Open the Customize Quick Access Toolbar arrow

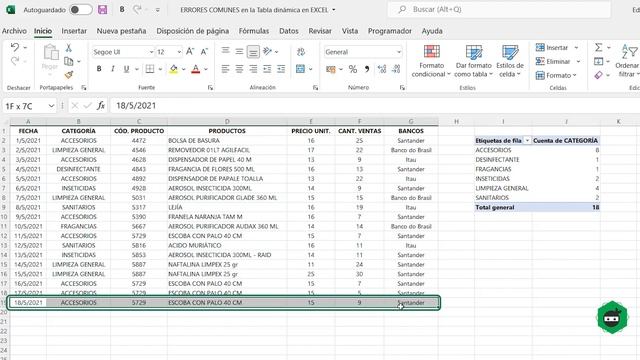158,9
